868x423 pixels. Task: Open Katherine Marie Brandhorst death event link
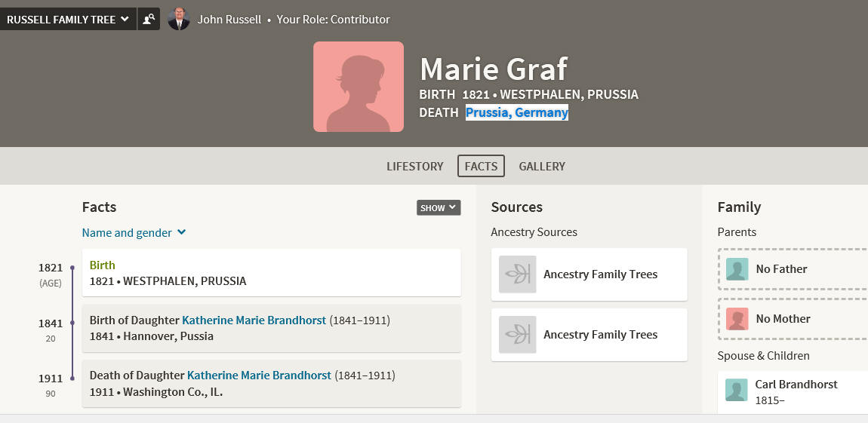tap(259, 375)
